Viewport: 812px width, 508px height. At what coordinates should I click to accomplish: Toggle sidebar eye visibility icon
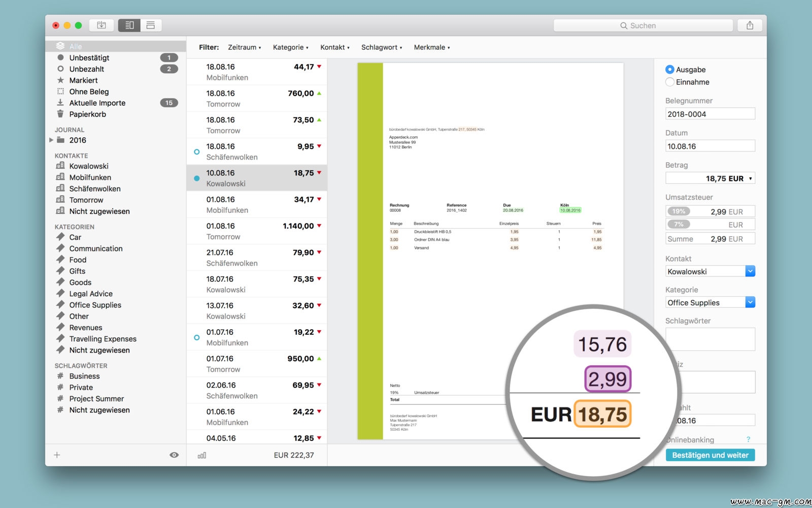click(174, 455)
